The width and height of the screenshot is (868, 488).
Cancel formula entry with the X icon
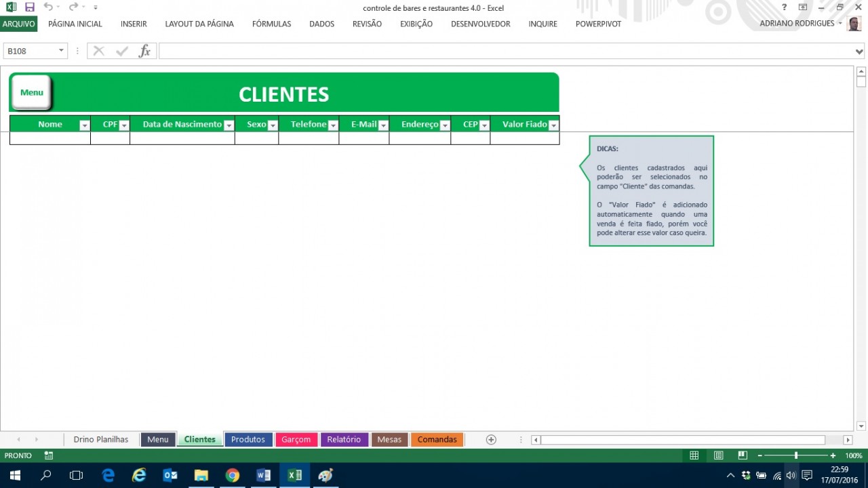[x=99, y=51]
